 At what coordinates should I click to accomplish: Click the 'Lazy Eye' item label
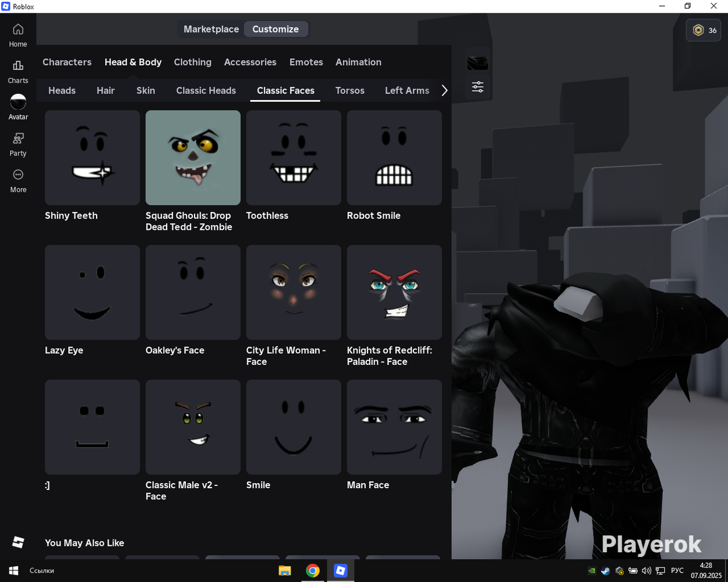64,350
